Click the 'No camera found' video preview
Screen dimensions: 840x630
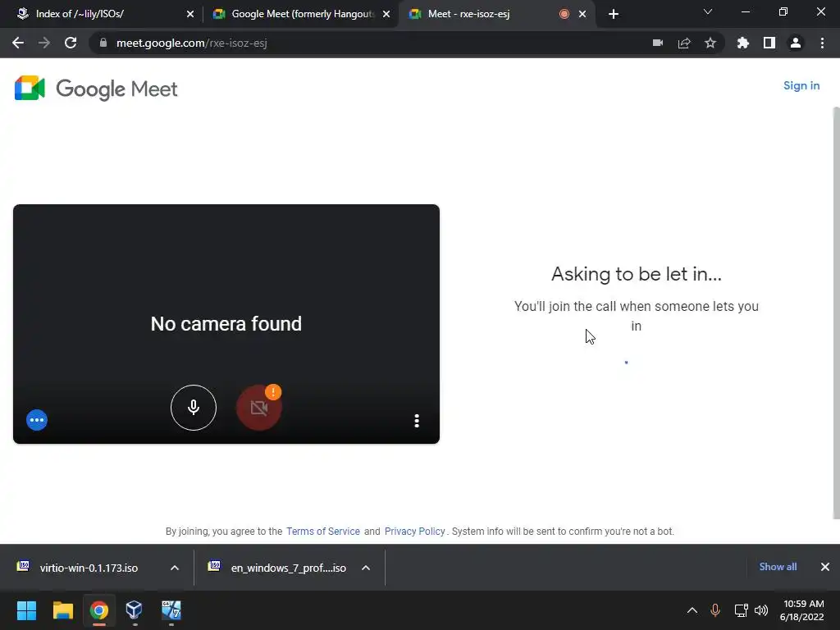226,323
